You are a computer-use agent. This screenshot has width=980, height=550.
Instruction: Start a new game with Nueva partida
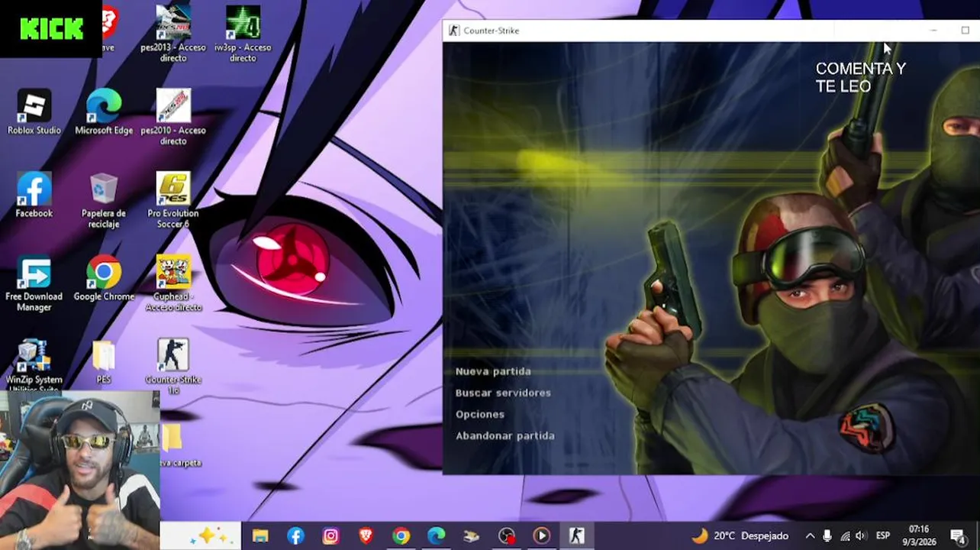click(x=493, y=371)
